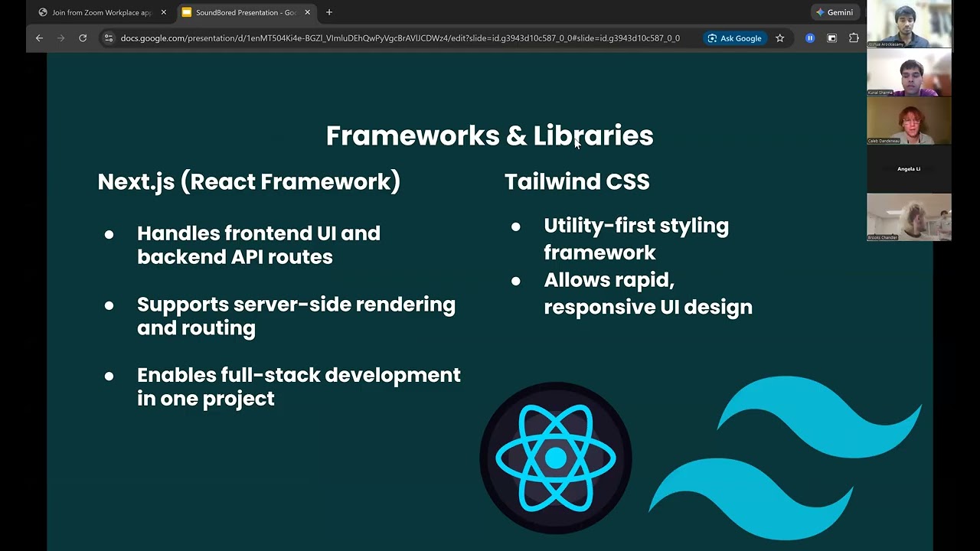The image size is (980, 551).
Task: Focus the docs.google.com address bar
Action: [x=400, y=38]
